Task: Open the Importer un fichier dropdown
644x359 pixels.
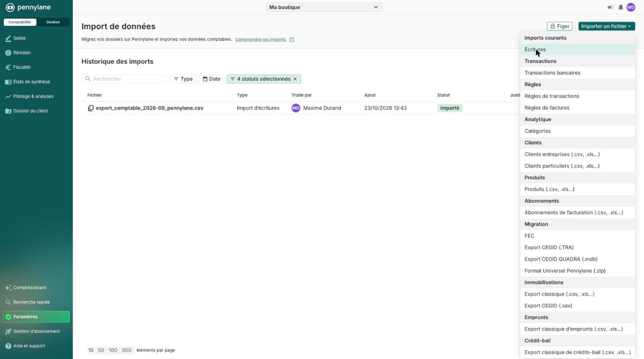Action: (606, 26)
